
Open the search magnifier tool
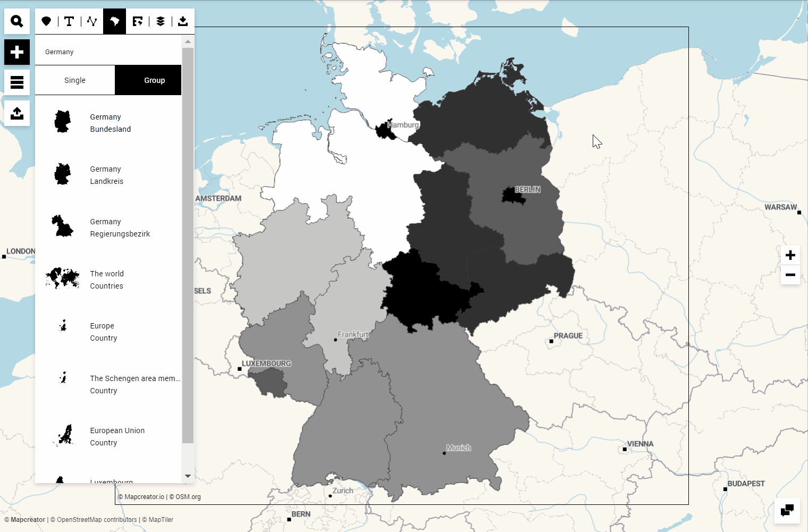click(x=17, y=21)
